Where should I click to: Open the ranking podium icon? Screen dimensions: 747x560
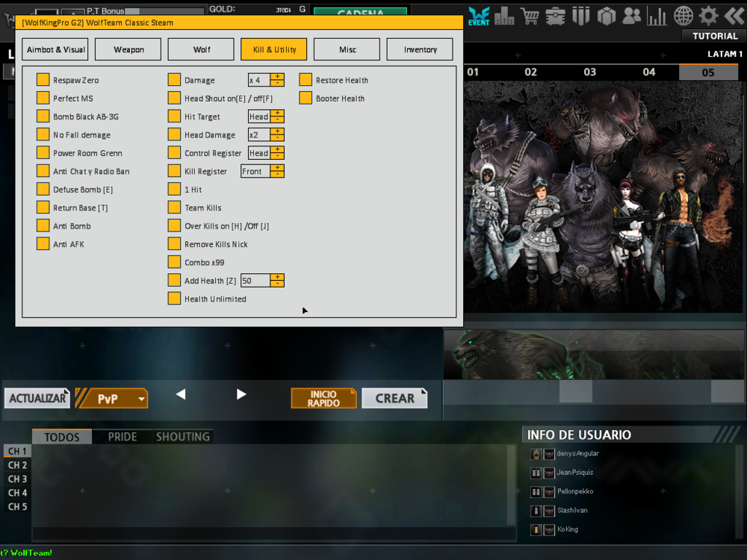[x=504, y=16]
